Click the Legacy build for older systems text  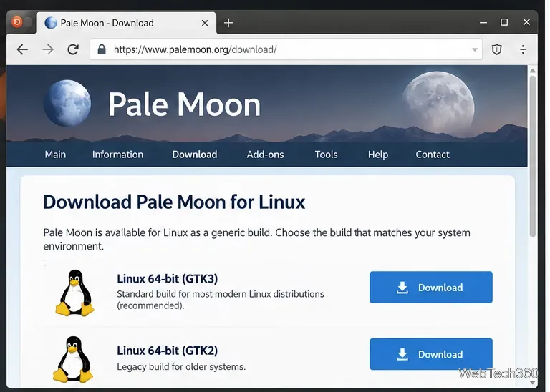click(x=181, y=367)
